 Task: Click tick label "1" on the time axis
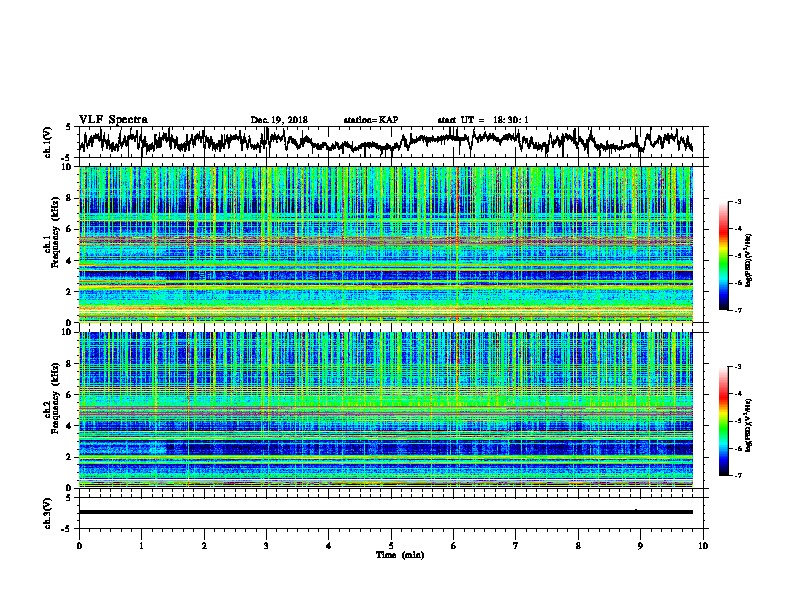(141, 546)
